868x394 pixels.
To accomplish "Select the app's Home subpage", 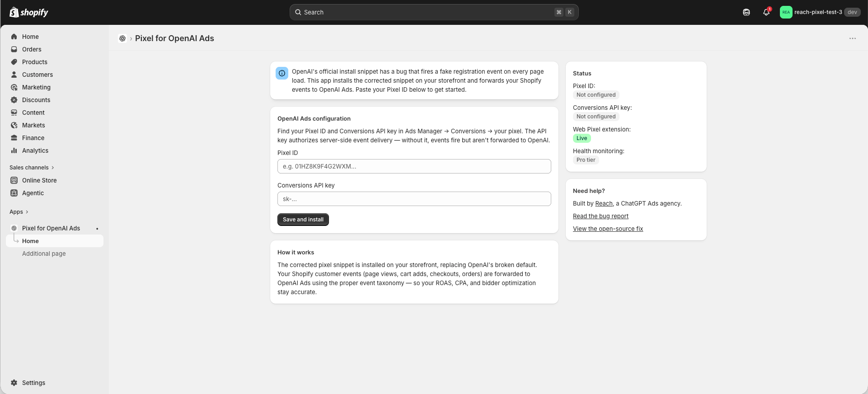I will coord(55,241).
